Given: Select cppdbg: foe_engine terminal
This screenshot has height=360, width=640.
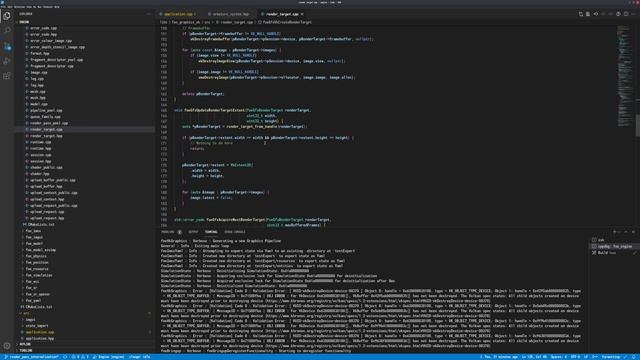Looking at the screenshot, I should pyautogui.click(x=613, y=247).
